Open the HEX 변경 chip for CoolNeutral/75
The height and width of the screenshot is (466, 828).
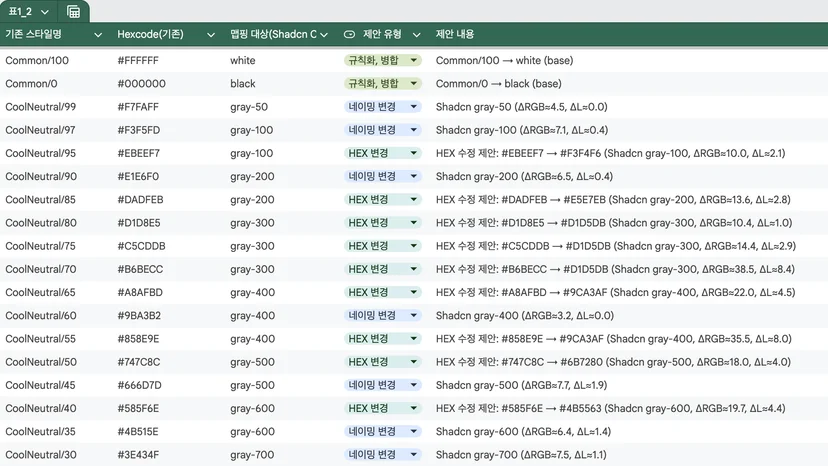[383, 246]
